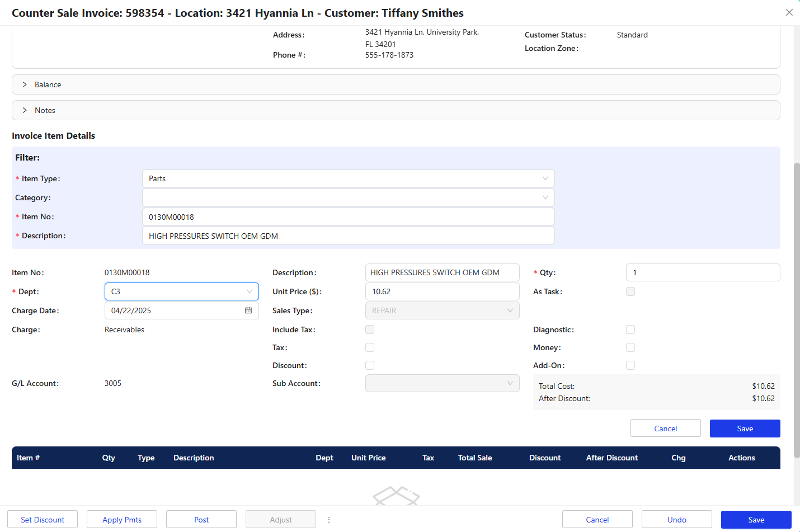The image size is (800, 532).
Task: Open the more options menu beside Adjust
Action: (329, 520)
